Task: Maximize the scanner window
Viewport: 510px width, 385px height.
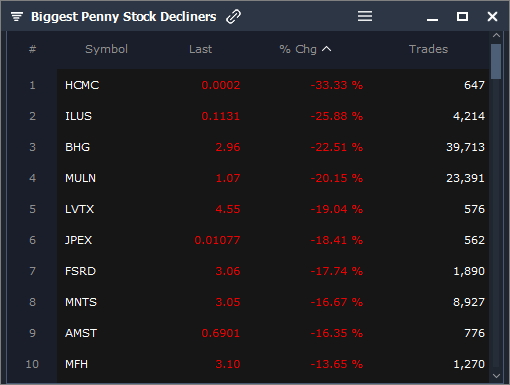Action: [462, 16]
